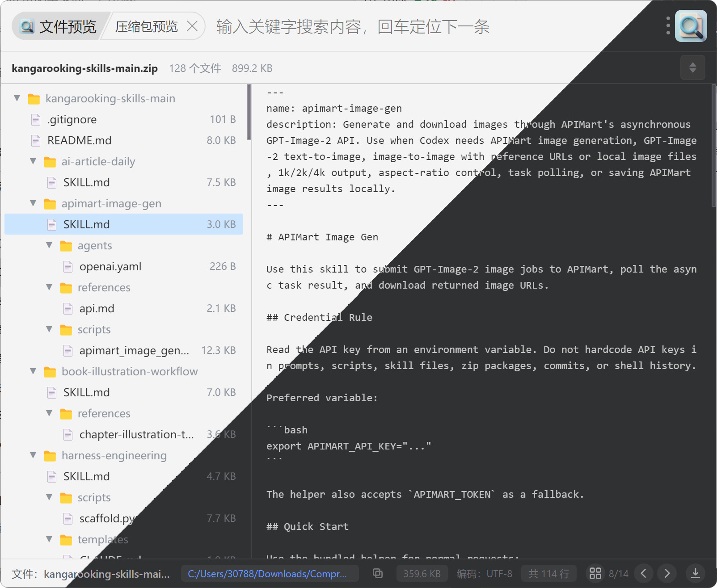Collapse the templates folder
The image size is (717, 588).
pyautogui.click(x=50, y=539)
